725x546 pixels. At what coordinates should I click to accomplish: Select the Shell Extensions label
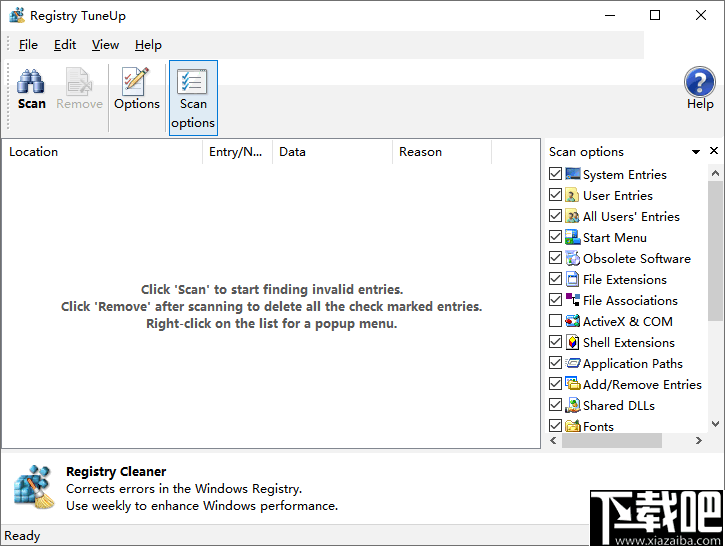(629, 343)
